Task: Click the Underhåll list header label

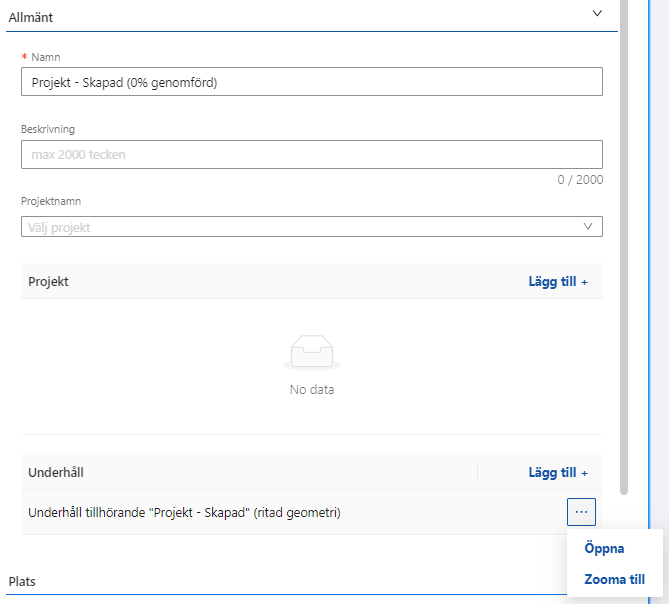Action: (x=58, y=472)
